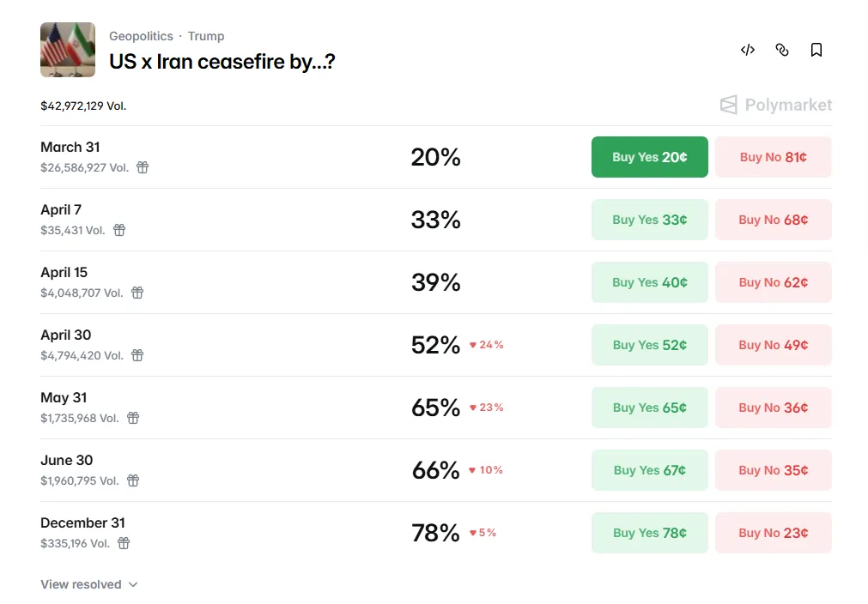Buy Yes at 33¢ for April 7

point(649,220)
